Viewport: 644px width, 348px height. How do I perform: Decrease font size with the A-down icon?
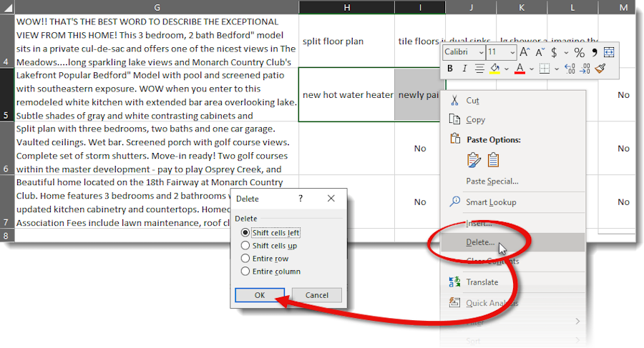tap(540, 52)
